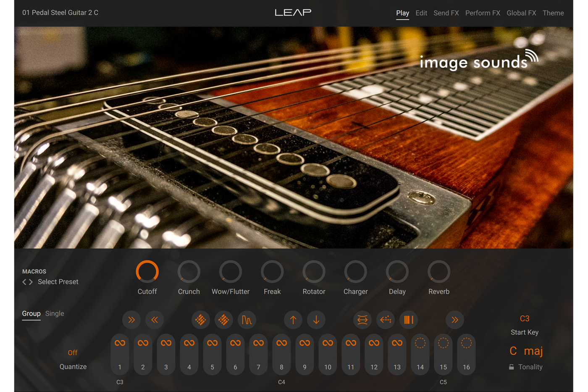Go to previous macro preset arrow
The width and height of the screenshot is (588, 392).
pyautogui.click(x=24, y=282)
